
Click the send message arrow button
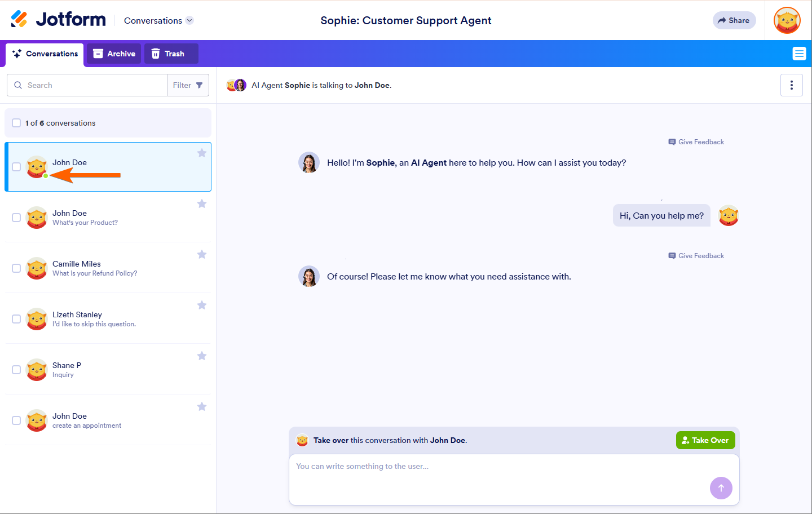[x=721, y=488]
